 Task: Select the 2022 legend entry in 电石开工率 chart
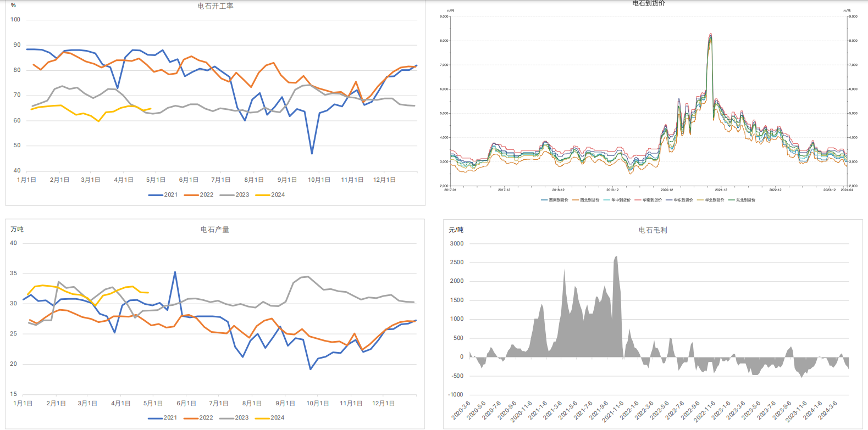tap(199, 195)
